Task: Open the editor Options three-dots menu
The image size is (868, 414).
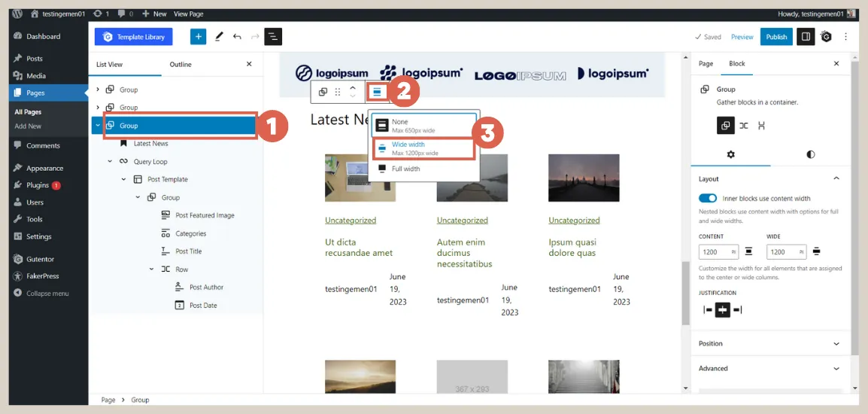Action: click(x=846, y=37)
